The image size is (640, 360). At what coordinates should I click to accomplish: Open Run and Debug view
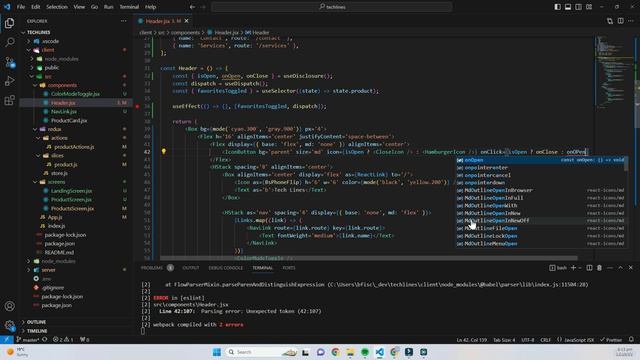pyautogui.click(x=9, y=81)
